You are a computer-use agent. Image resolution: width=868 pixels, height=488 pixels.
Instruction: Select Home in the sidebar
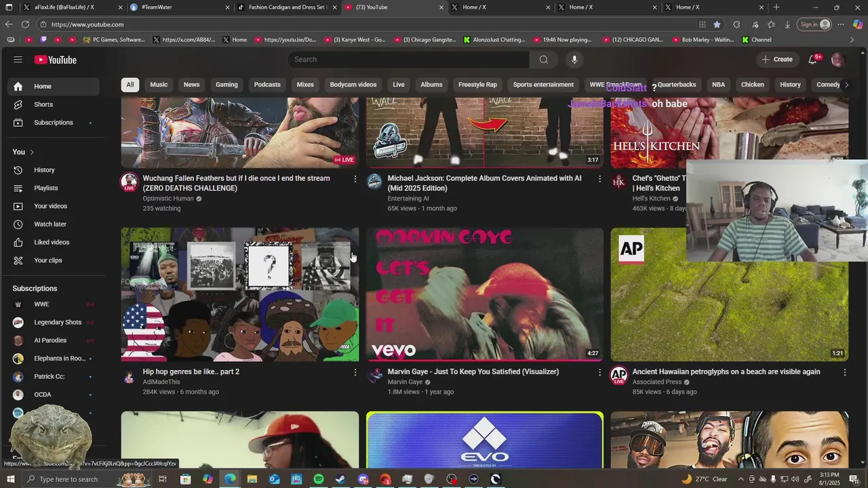coord(54,86)
